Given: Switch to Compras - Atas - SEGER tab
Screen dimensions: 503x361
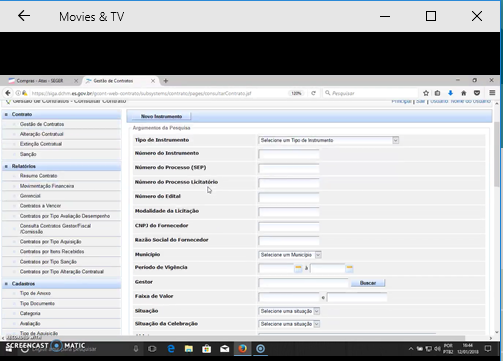Looking at the screenshot, I should tap(40, 81).
